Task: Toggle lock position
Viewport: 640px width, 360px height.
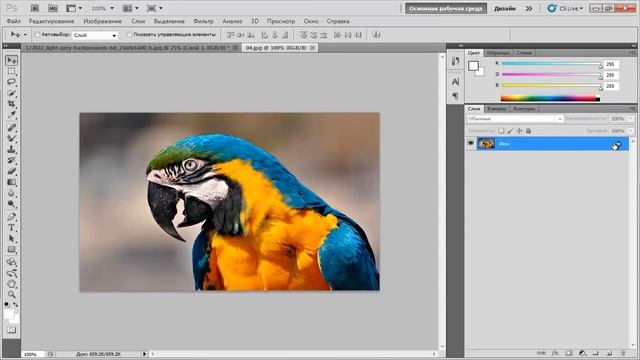Action: point(519,131)
